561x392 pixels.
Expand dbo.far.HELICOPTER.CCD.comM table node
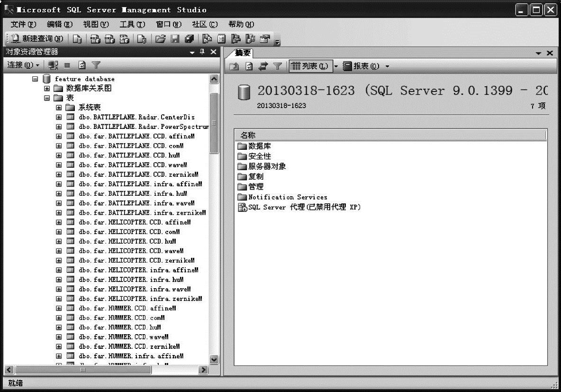(59, 232)
